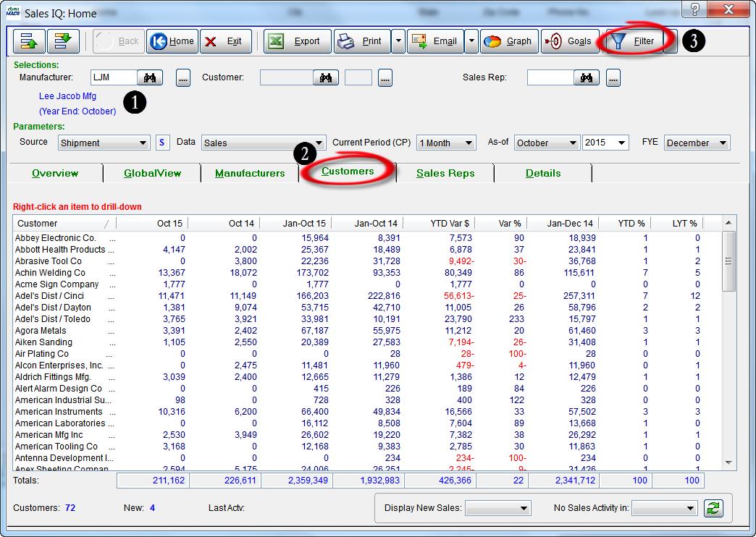Click the Manufacturer input field

114,77
